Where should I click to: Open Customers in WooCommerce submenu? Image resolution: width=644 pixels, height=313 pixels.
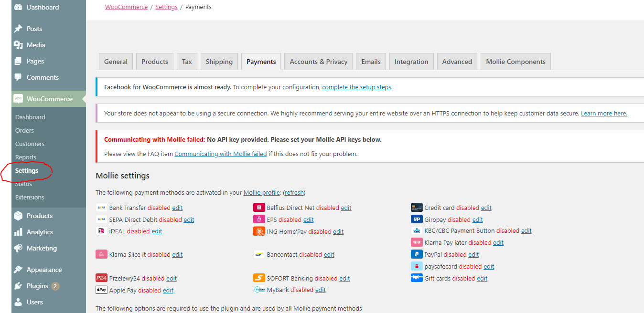(x=30, y=144)
